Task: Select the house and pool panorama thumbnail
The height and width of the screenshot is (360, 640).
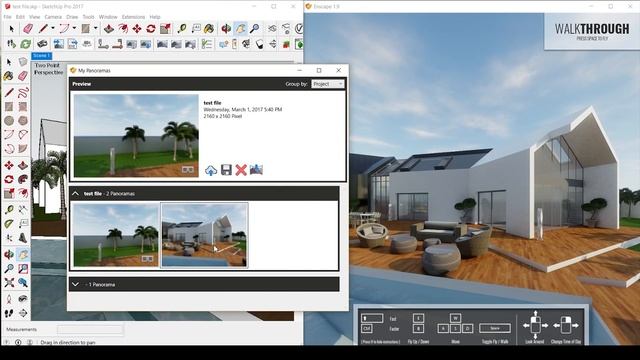Action: (204, 235)
